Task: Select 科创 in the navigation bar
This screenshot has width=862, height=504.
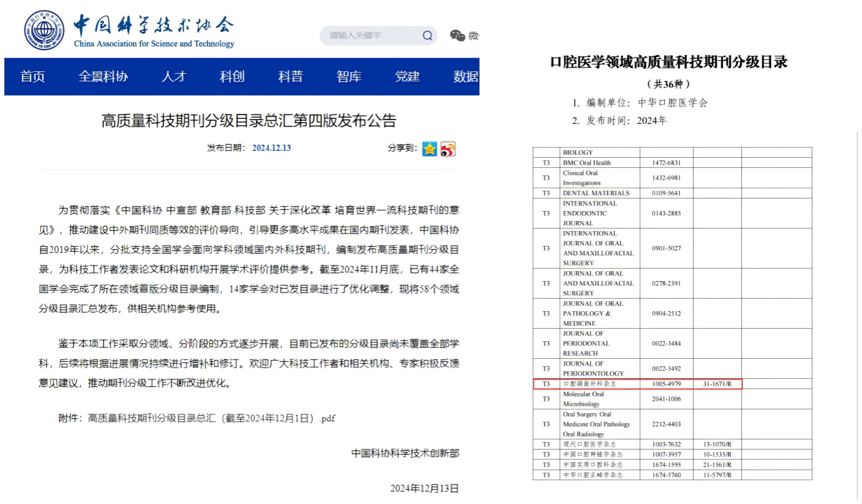Action: pyautogui.click(x=232, y=76)
